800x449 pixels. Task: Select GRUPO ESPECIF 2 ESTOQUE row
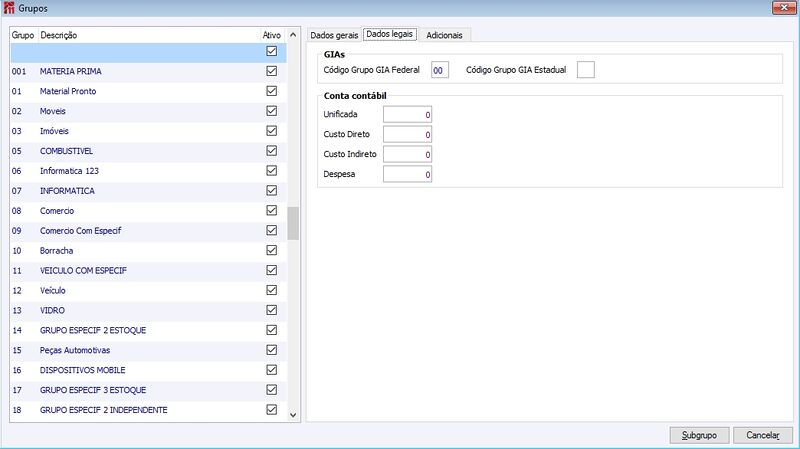point(148,330)
